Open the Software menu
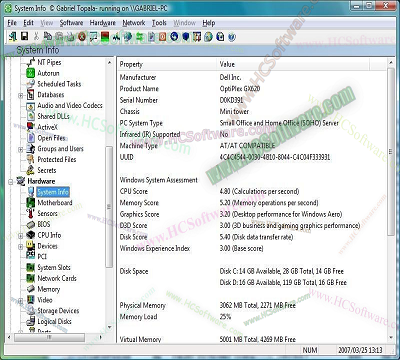400x360 pixels. [71, 23]
